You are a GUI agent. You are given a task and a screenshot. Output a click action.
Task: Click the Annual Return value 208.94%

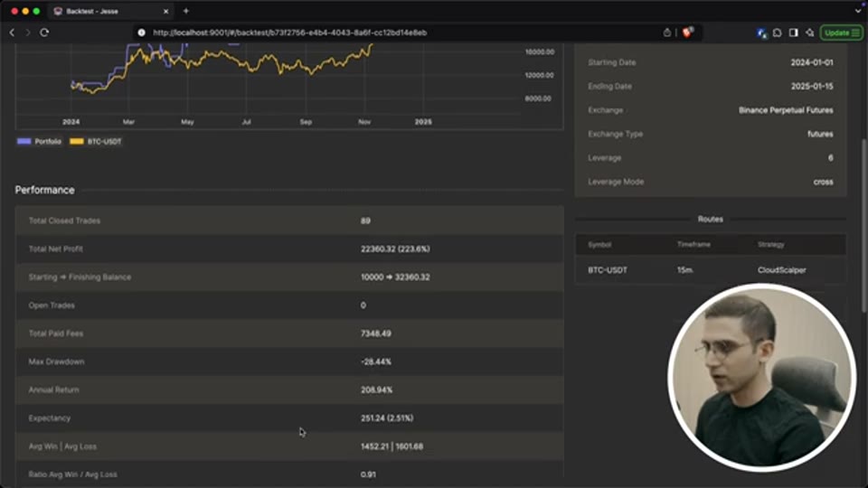tap(376, 390)
